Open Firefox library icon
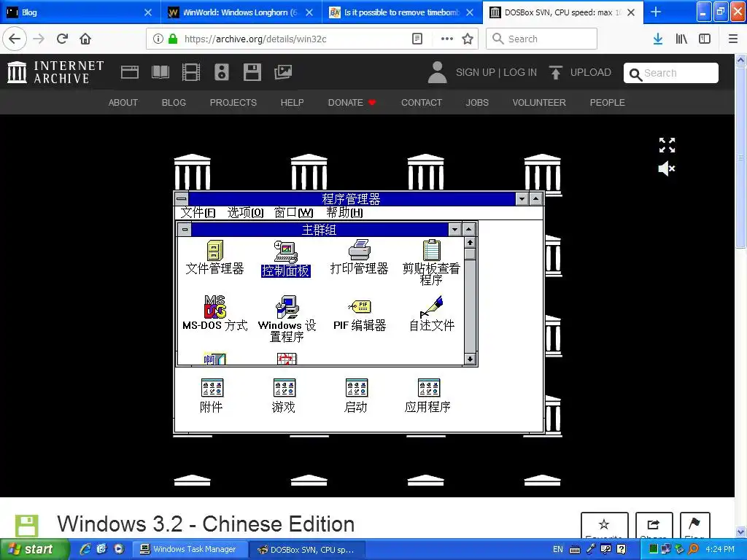Viewport: 747px width, 560px height. [x=681, y=39]
